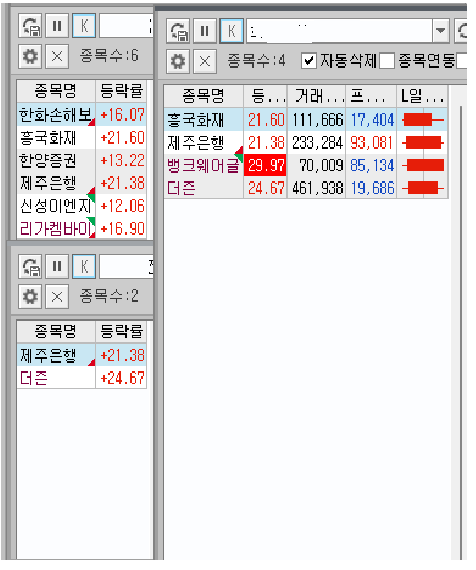Select 신성이엔지 row
Viewport: 476px width, 570px height.
click(82, 206)
